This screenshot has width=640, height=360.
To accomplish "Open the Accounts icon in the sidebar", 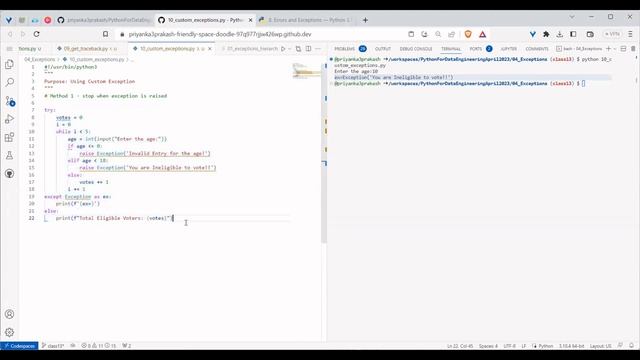I will (9, 314).
